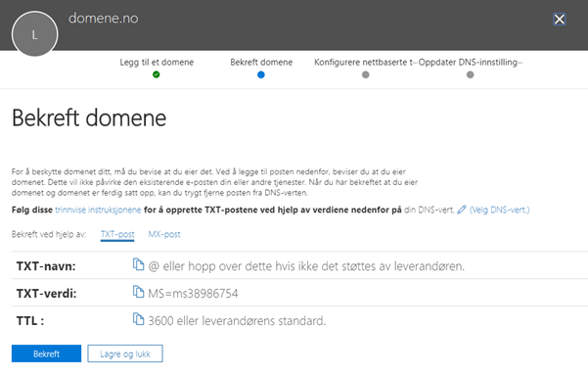Click the 'TXT-navn:' label
The height and width of the screenshot is (375, 588).
click(x=46, y=266)
